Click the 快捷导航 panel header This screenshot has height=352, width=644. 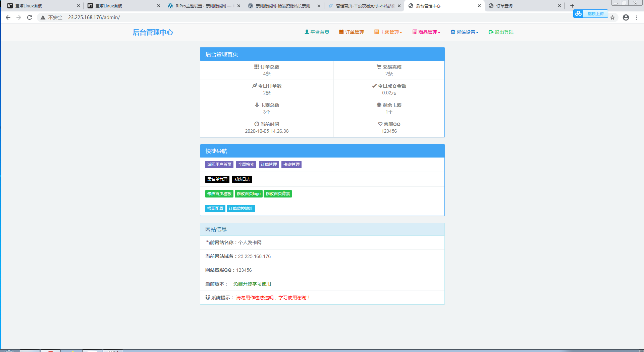tap(322, 151)
